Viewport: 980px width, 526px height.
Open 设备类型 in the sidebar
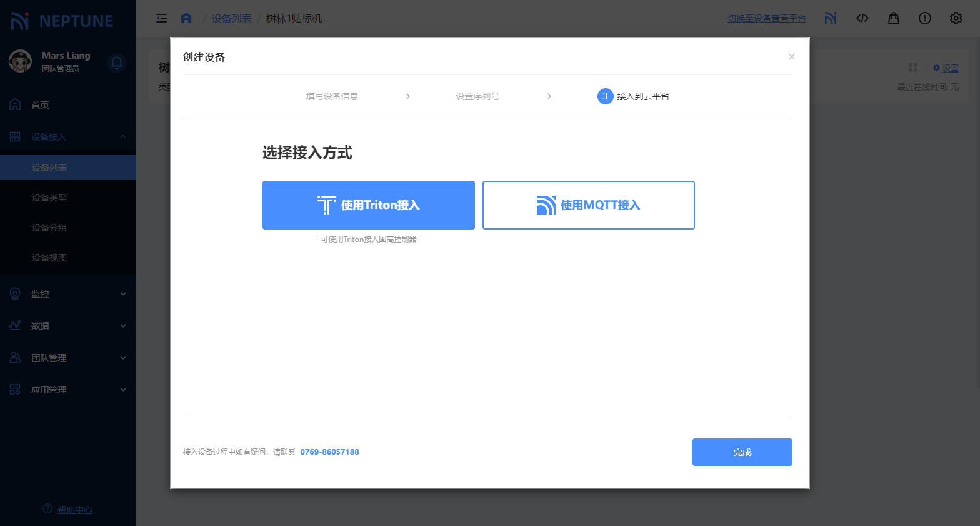click(49, 198)
